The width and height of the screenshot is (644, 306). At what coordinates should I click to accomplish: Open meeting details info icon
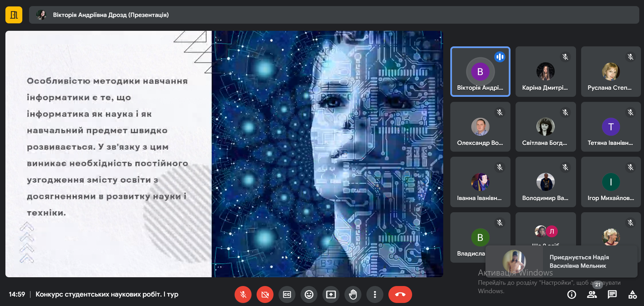tap(572, 294)
